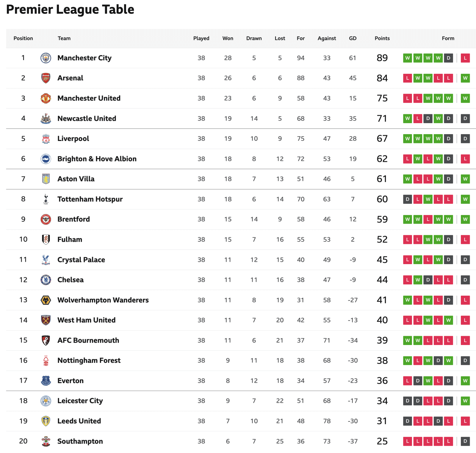Screen dimensions: 476x453
Task: Click the Points column header
Action: click(382, 38)
